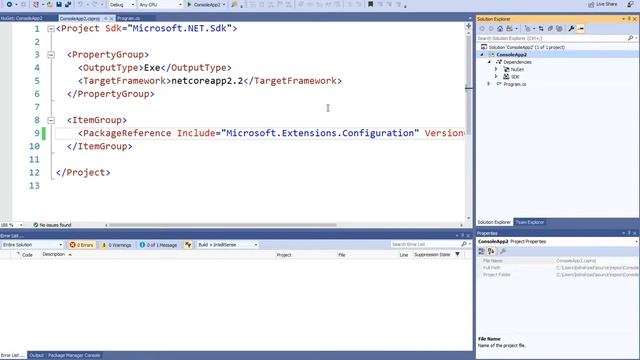Expand the Program.cs tree node
This screenshot has width=640, height=360.
point(489,84)
